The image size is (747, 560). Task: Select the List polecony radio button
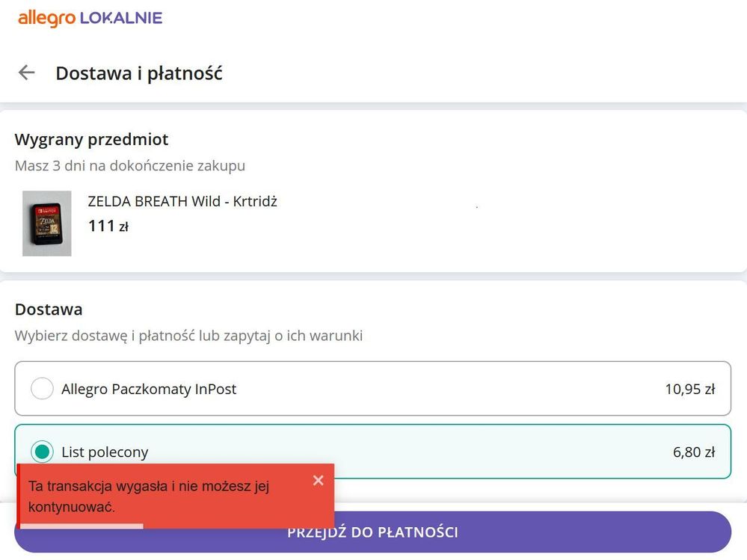point(42,452)
